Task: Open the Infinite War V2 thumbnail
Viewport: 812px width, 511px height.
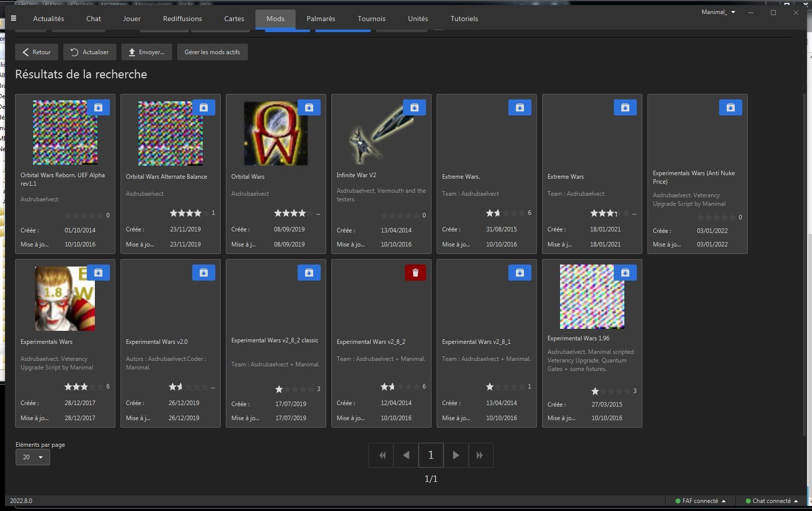Action: [x=381, y=132]
